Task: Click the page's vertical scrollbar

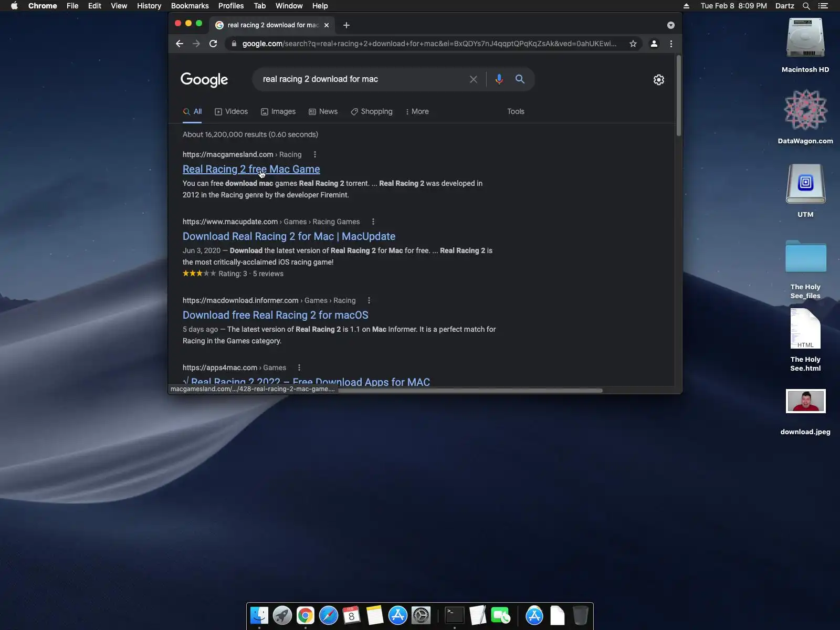Action: [x=678, y=96]
